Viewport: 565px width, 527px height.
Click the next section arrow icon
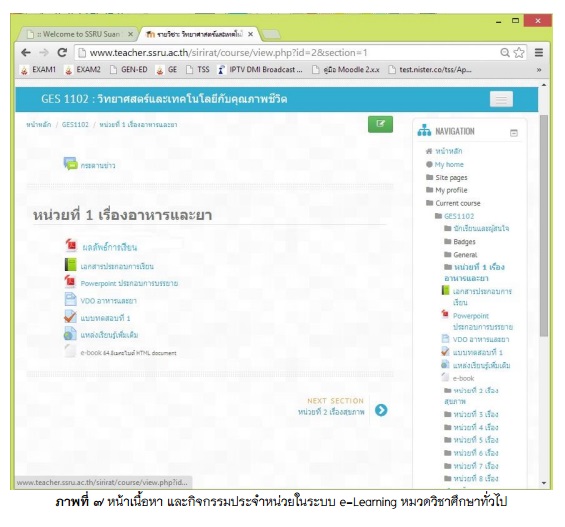point(381,410)
